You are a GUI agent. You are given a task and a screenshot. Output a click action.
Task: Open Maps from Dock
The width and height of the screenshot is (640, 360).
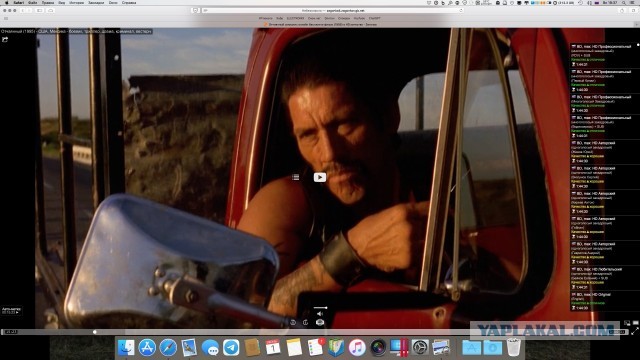pos(336,348)
